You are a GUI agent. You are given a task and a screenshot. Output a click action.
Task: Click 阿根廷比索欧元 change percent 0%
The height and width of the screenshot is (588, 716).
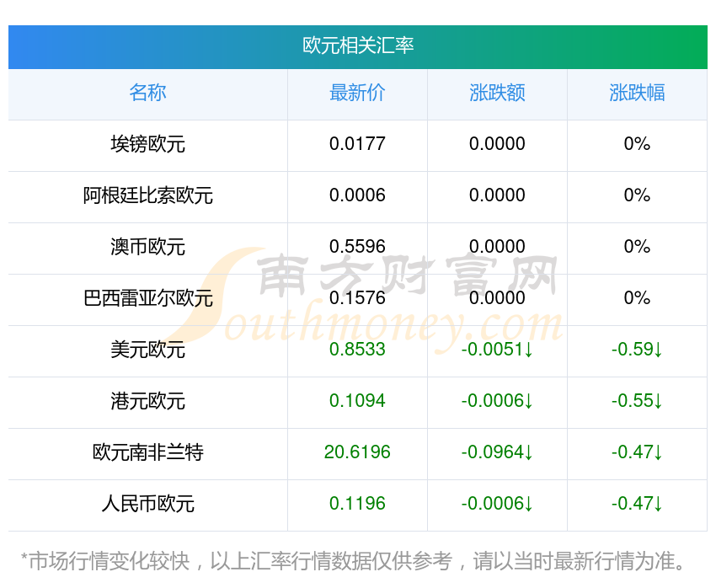(x=637, y=195)
